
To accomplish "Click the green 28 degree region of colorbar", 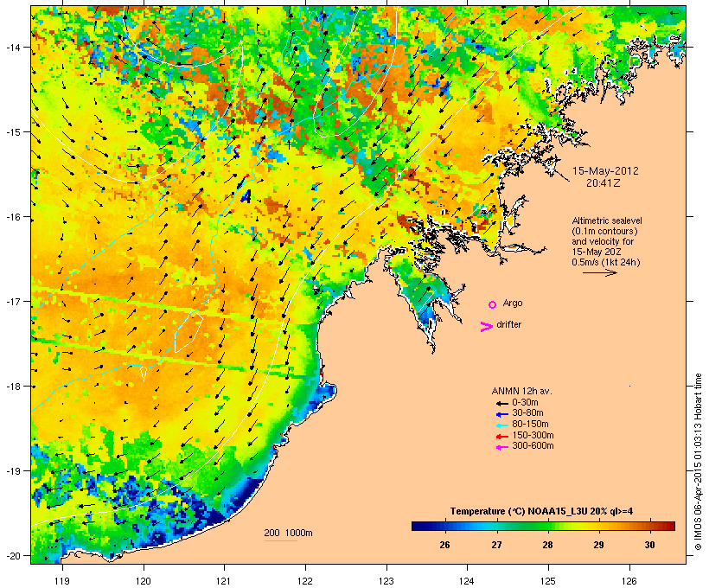I will 547,526.
